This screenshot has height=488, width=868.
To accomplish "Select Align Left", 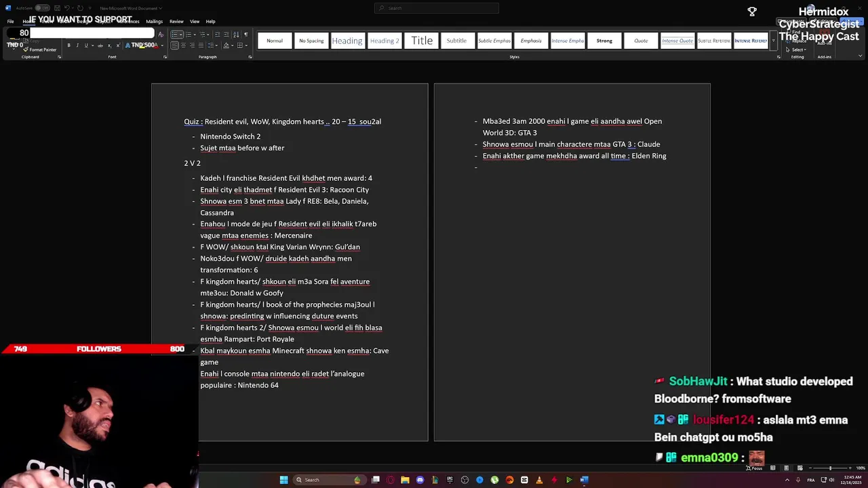I will pyautogui.click(x=174, y=45).
